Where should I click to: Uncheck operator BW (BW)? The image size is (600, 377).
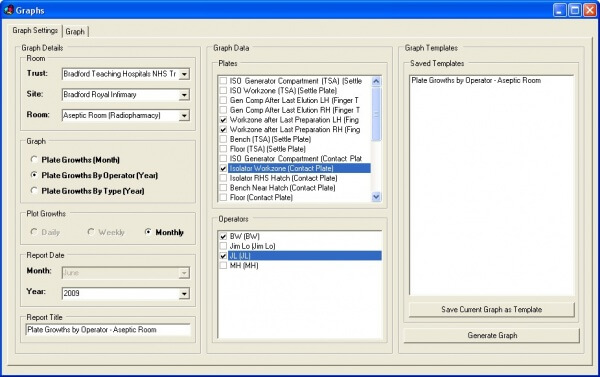(223, 236)
